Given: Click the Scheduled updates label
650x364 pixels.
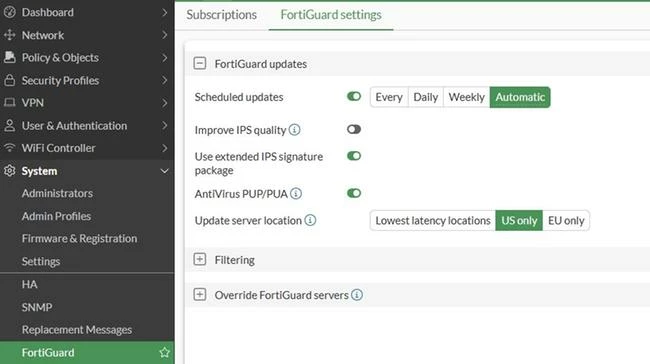Looking at the screenshot, I should (239, 97).
